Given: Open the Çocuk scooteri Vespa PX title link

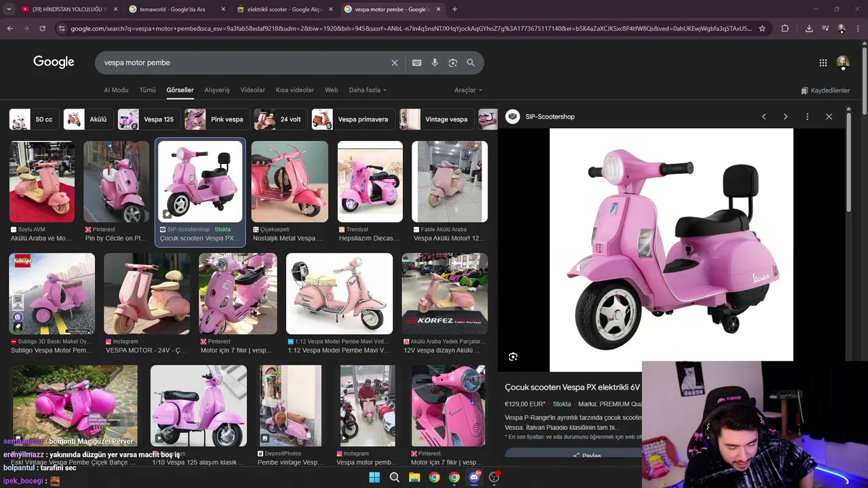Looking at the screenshot, I should coord(572,387).
